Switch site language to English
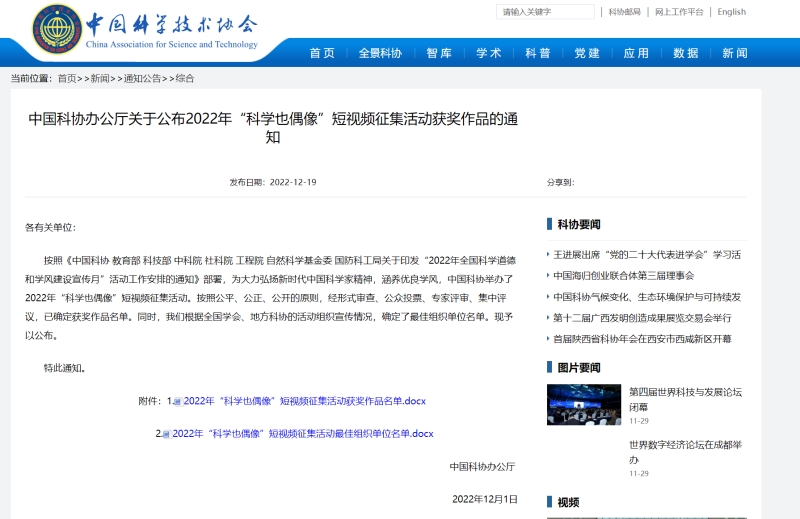This screenshot has height=519, width=800. click(731, 12)
